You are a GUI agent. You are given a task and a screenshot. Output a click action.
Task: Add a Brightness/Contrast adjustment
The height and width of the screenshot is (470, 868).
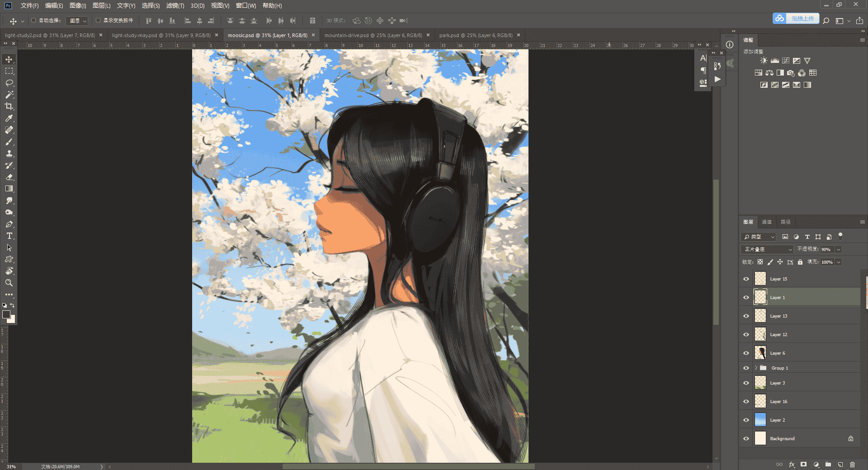(764, 61)
